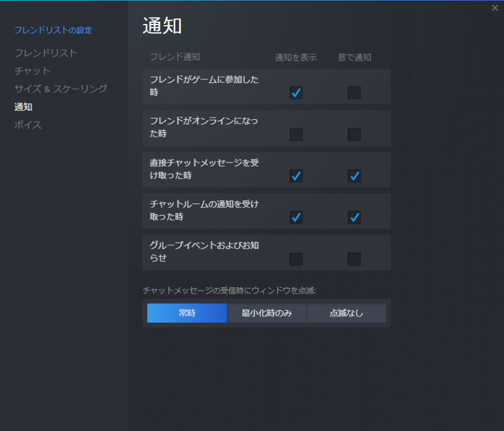
Task: Click フレンドリストの設定 header link
Action: tap(54, 30)
